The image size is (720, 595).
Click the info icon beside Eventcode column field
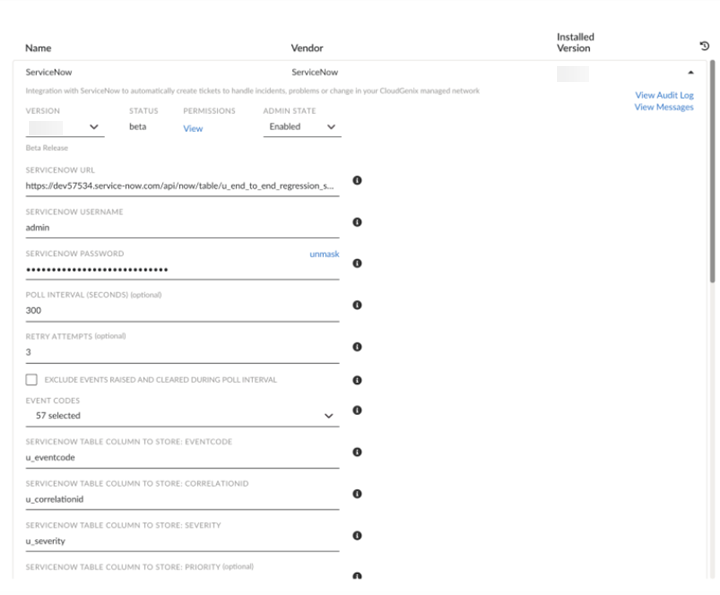357,452
